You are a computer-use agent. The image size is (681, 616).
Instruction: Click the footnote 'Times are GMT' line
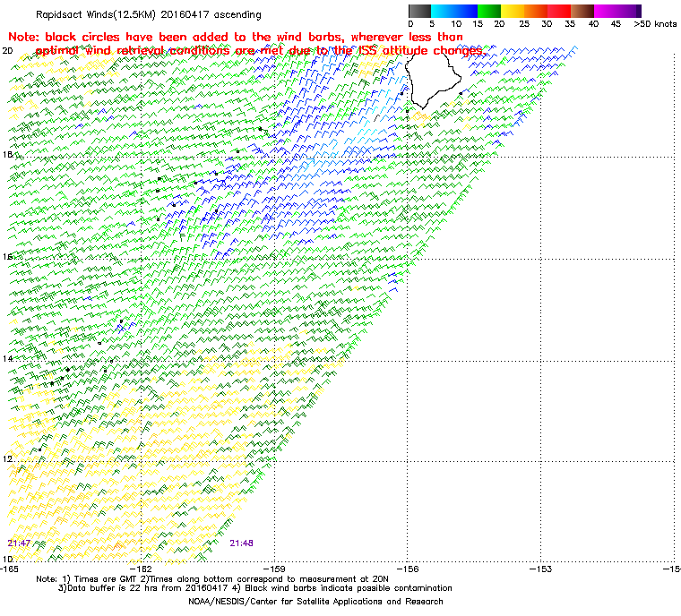click(x=212, y=579)
